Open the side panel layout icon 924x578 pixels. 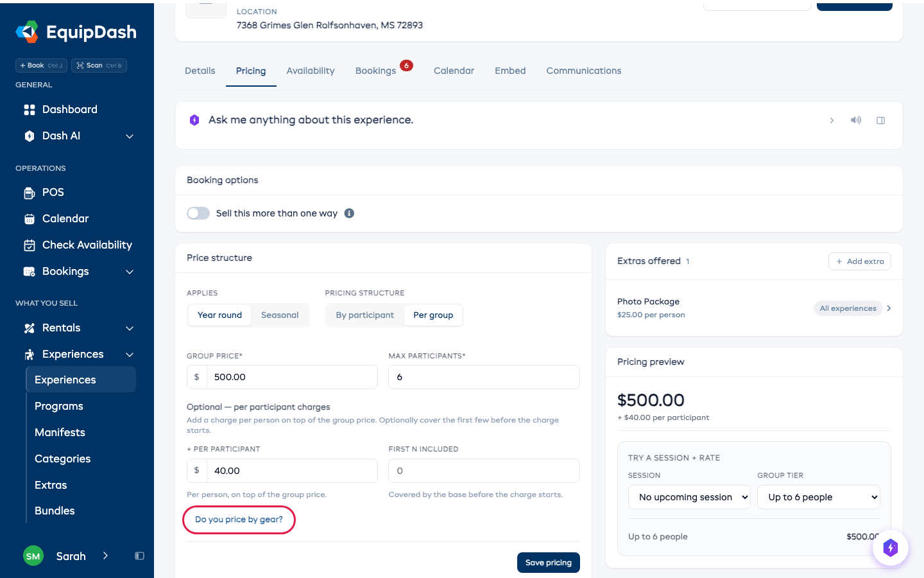tap(881, 120)
